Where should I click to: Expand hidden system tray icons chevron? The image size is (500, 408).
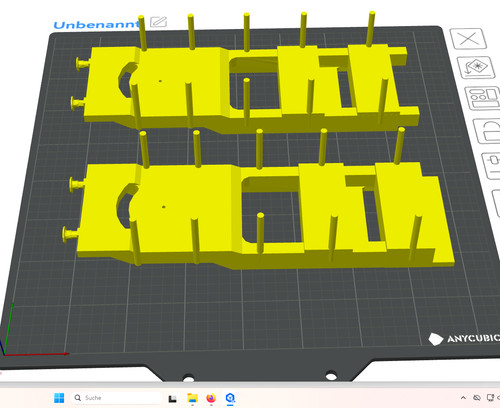pos(463,398)
